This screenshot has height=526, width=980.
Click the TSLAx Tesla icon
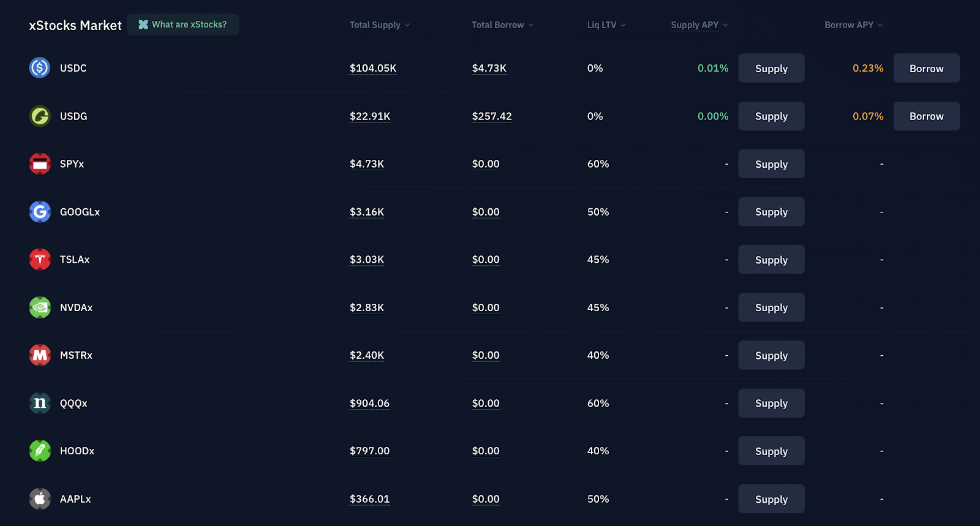pyautogui.click(x=40, y=259)
